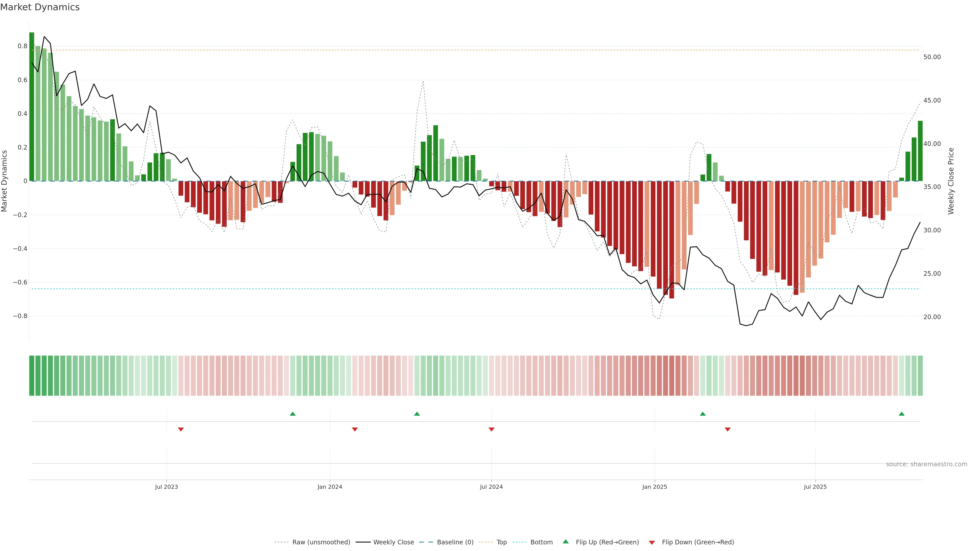Image resolution: width=980 pixels, height=551 pixels.
Task: Click the 50.00 price tick label
Action: coord(932,57)
